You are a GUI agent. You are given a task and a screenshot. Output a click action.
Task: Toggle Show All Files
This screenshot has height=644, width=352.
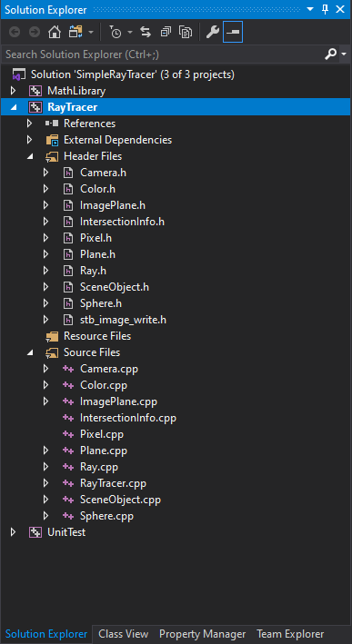[186, 32]
